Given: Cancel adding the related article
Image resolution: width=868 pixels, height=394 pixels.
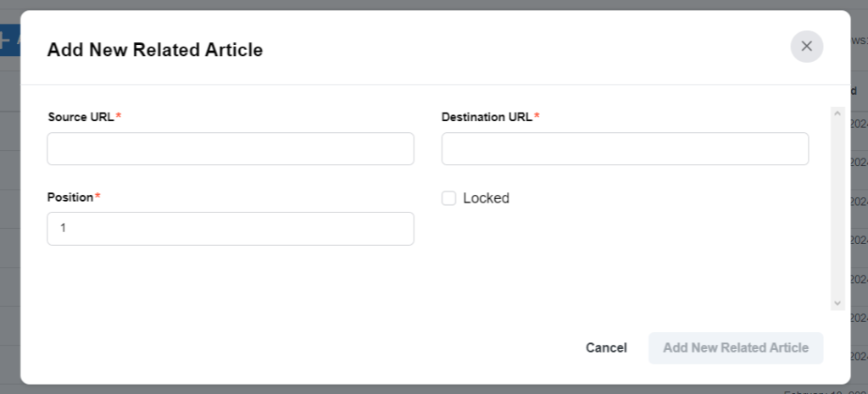Looking at the screenshot, I should coord(606,348).
